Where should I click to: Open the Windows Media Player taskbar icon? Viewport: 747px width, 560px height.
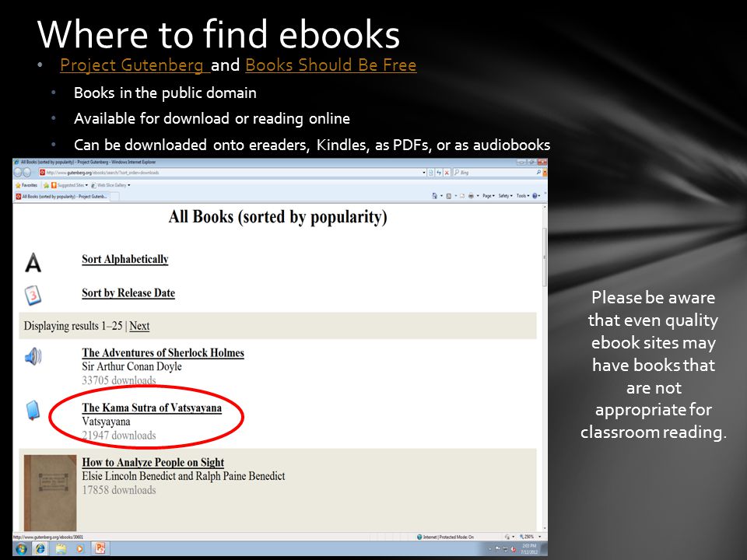click(80, 548)
